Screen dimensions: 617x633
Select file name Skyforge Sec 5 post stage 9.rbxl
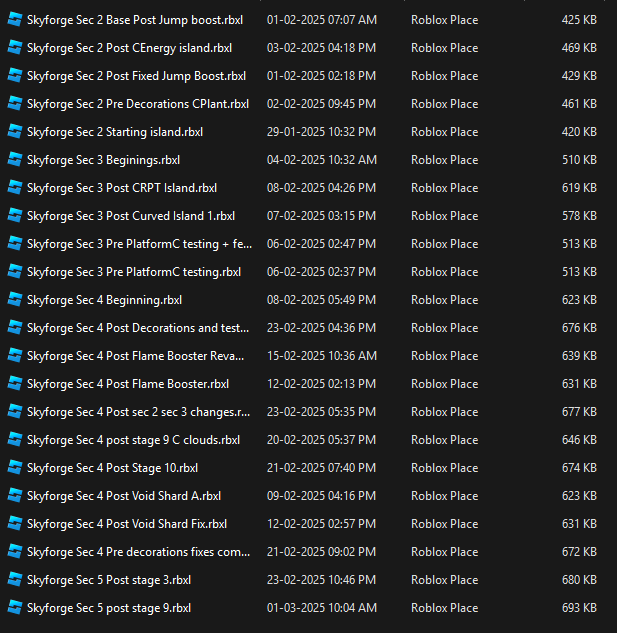coord(109,608)
